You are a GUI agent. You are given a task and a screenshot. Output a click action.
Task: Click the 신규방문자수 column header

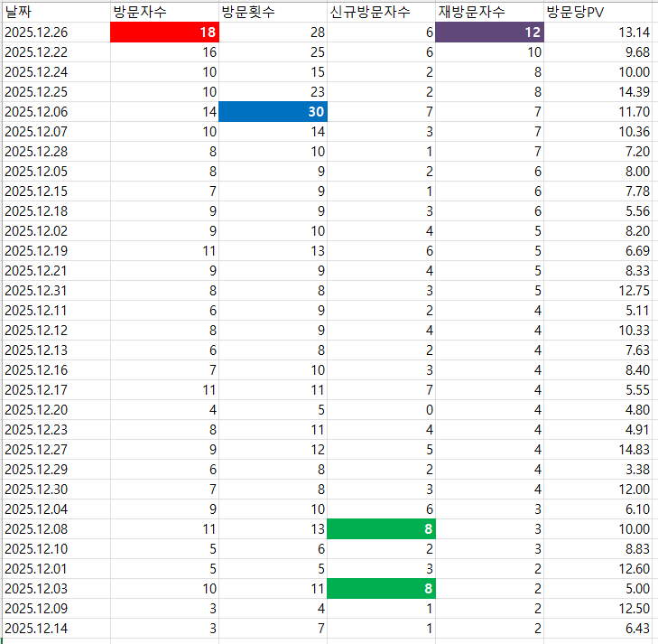click(x=380, y=12)
